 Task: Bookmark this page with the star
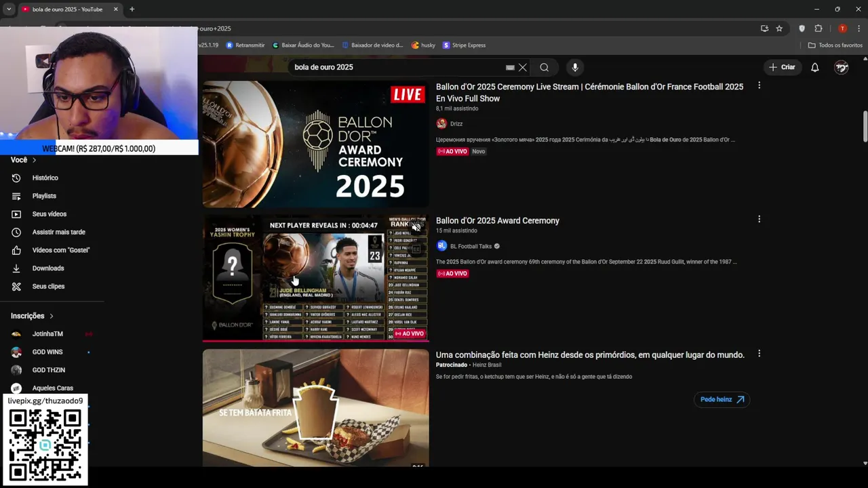(779, 28)
